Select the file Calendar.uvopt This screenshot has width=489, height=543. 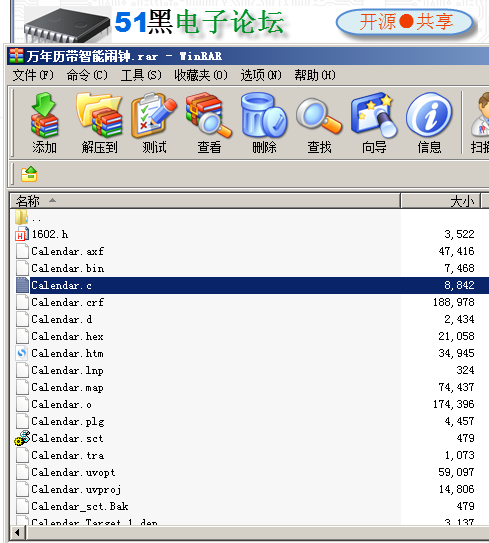coord(73,472)
